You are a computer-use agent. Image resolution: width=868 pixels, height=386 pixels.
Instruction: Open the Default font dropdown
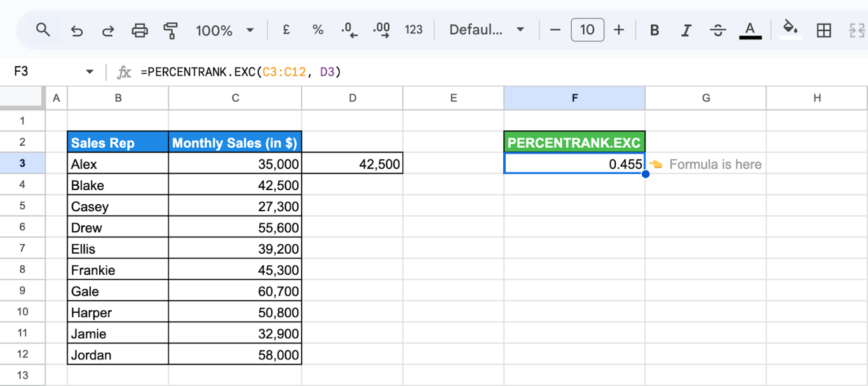pos(487,30)
